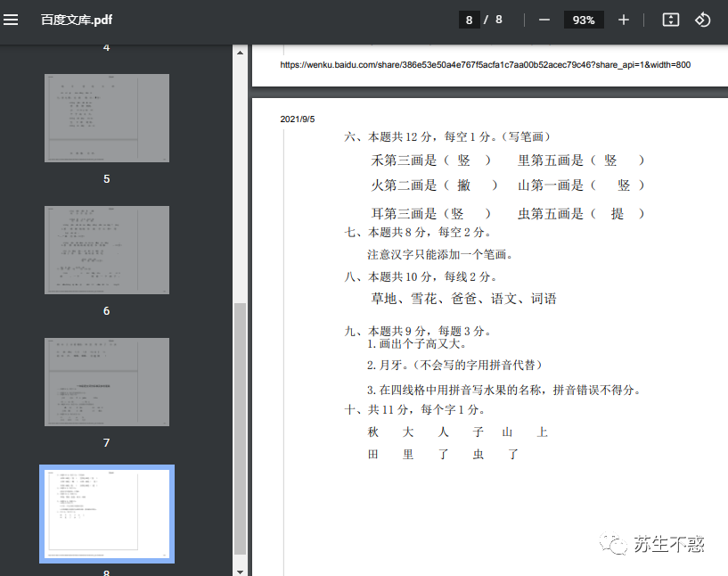Click the text 虫第五画是
This screenshot has width=728, height=576.
tap(550, 214)
